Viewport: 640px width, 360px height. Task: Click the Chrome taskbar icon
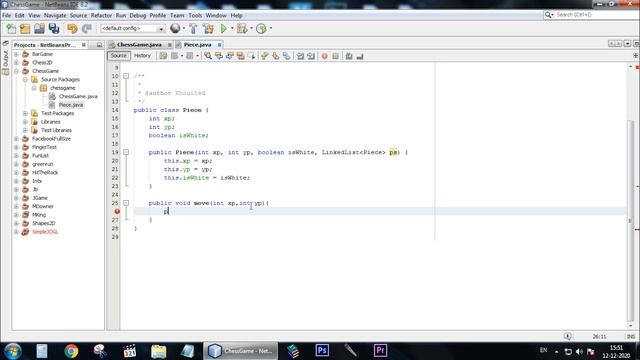(x=71, y=351)
